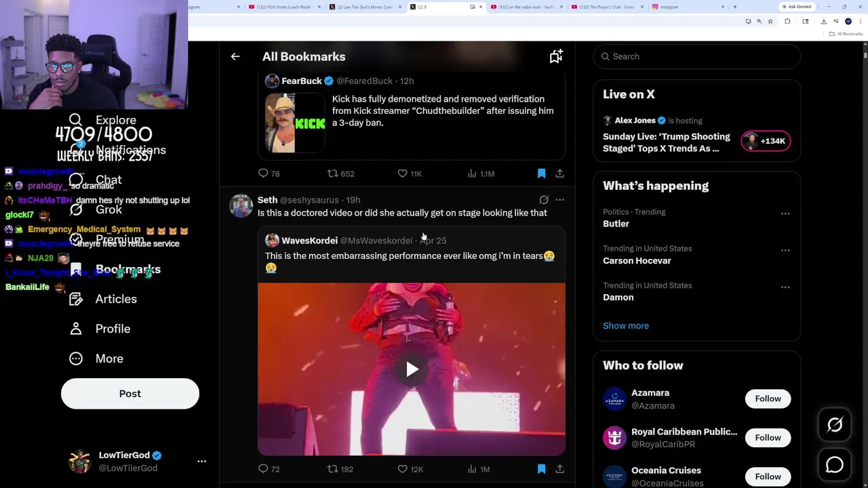Focus the X Search field
Screen dimensions: 868x488
point(697,56)
